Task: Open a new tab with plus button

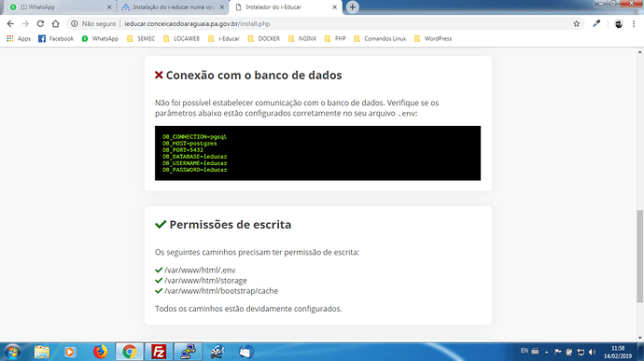Action: point(353,7)
